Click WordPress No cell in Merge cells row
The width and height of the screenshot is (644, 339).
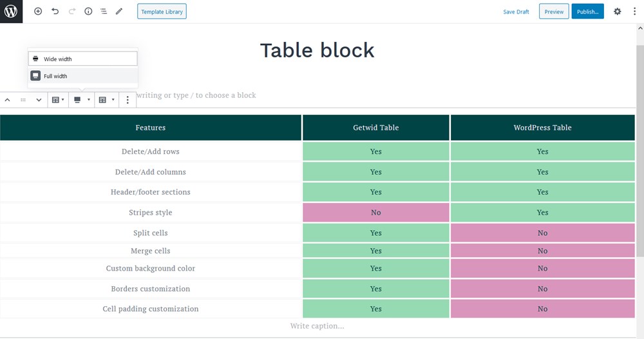(542, 251)
